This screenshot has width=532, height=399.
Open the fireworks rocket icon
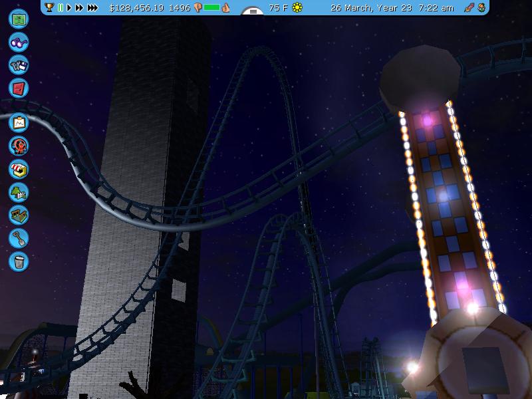(469, 7)
